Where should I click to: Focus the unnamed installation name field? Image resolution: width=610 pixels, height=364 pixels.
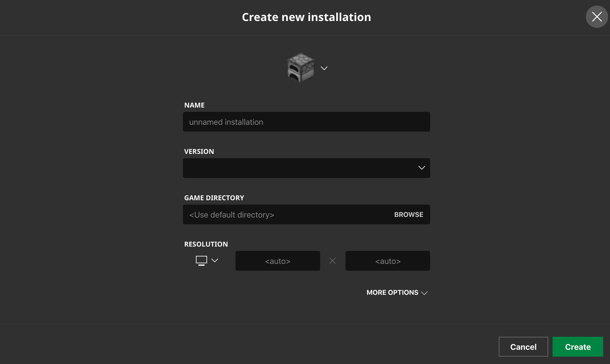(306, 122)
